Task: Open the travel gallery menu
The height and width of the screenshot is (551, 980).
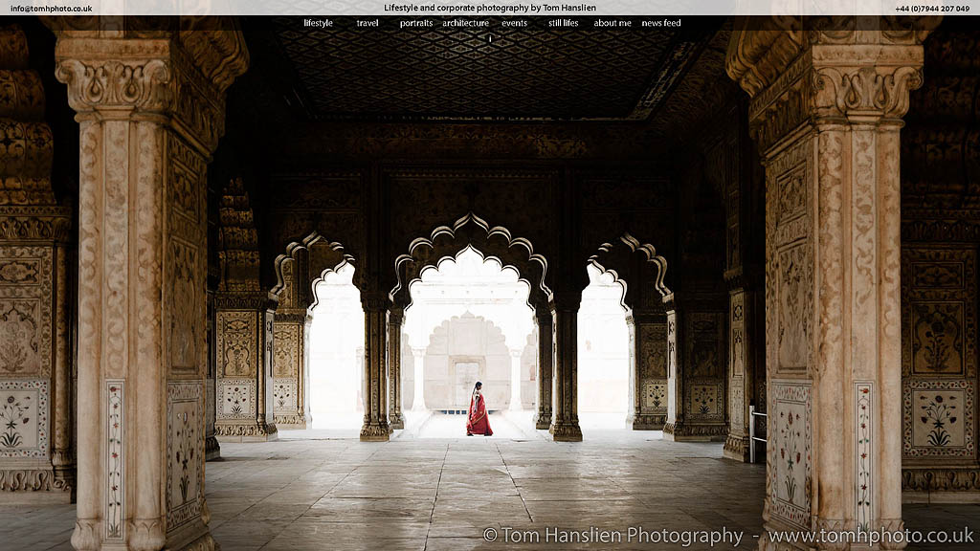Action: 367,23
